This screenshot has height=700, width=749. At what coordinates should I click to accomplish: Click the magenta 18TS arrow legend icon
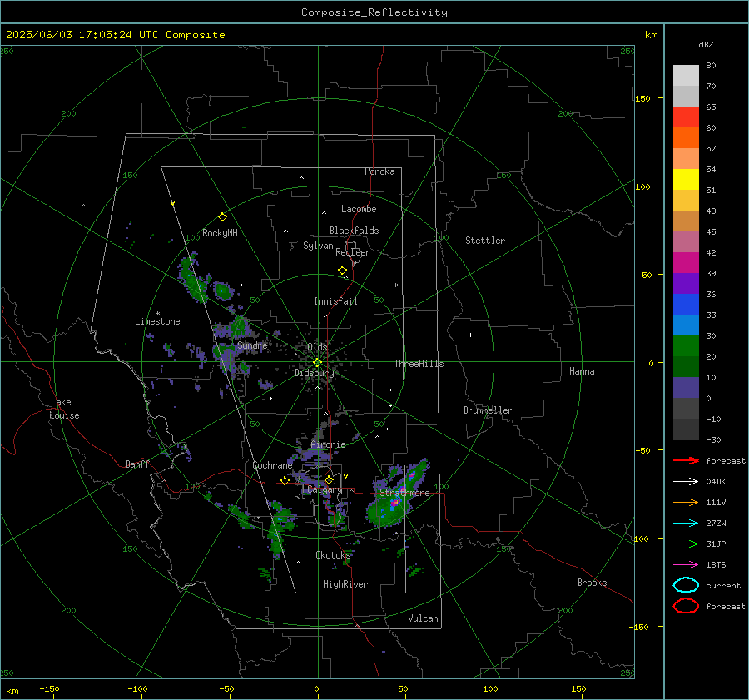pos(686,565)
